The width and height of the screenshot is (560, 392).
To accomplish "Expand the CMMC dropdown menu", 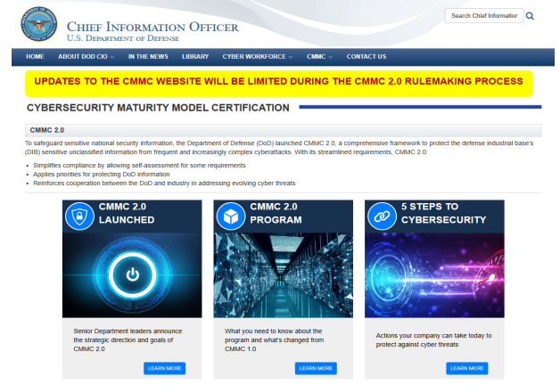I will [319, 57].
